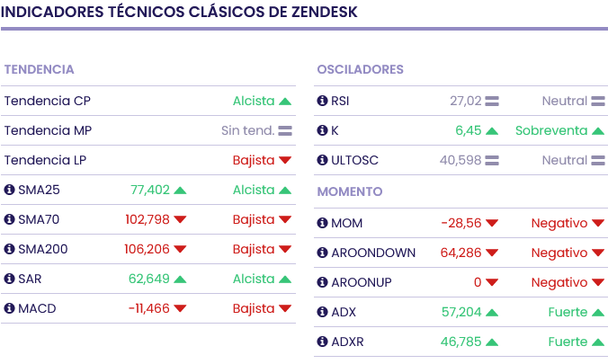The width and height of the screenshot is (608, 364).
Task: Show info for the ADXR indicator
Action: 323,342
